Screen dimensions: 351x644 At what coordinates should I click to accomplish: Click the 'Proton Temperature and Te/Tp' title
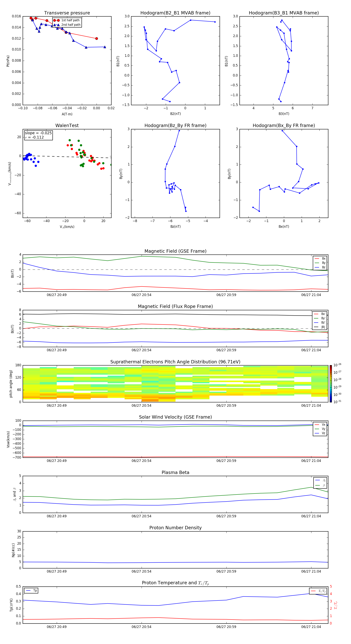pyautogui.click(x=175, y=583)
